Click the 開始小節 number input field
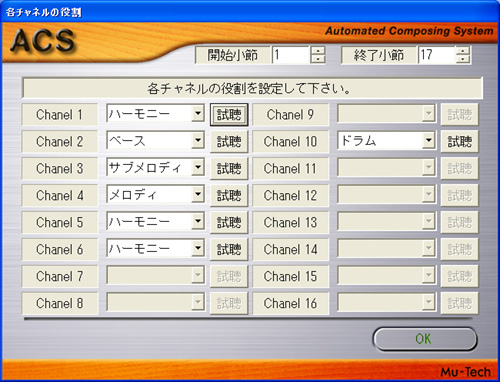Image resolution: width=500 pixels, height=382 pixels. coord(291,55)
